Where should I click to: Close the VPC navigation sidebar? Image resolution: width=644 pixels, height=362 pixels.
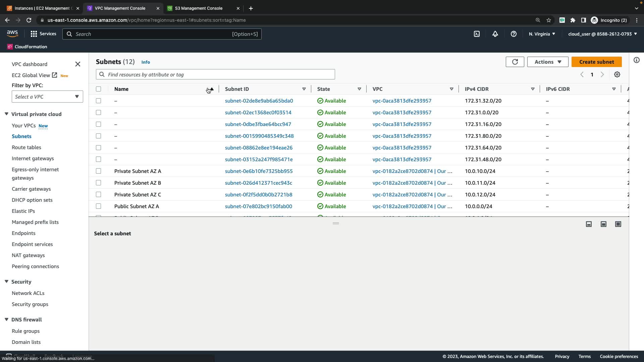pyautogui.click(x=78, y=64)
